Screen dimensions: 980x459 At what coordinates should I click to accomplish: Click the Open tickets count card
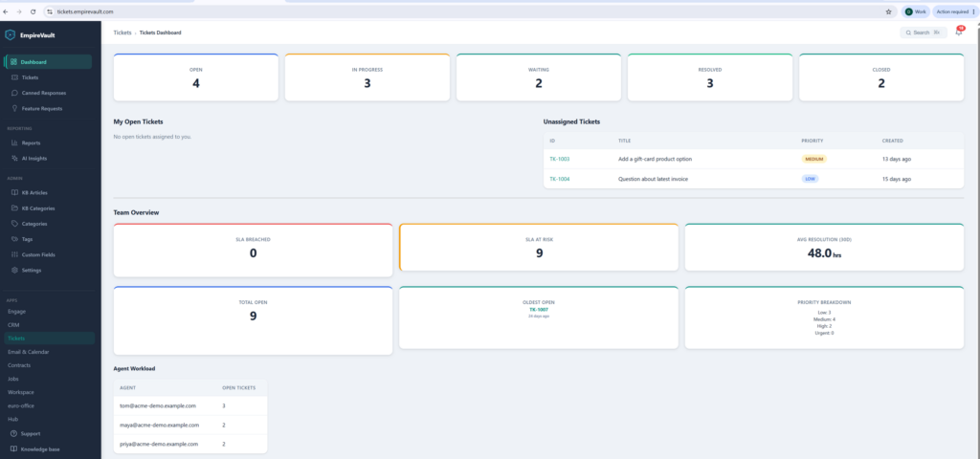[x=195, y=77]
